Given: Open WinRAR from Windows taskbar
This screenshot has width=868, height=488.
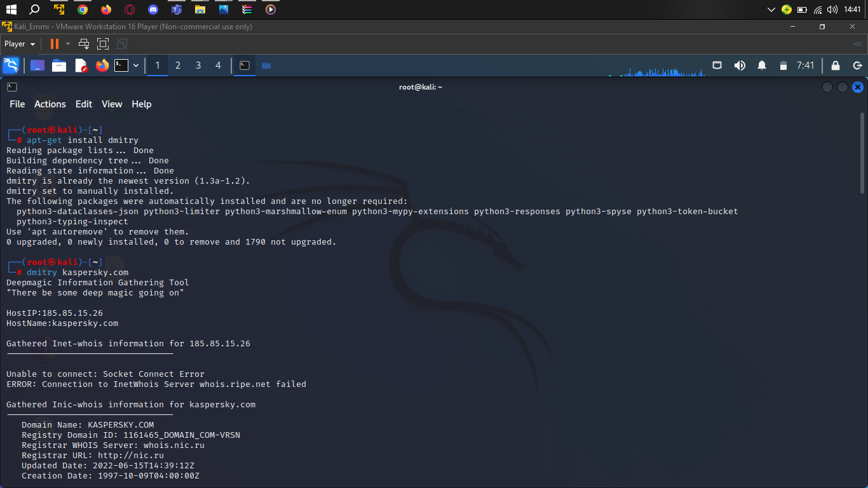Looking at the screenshot, I should 247,10.
